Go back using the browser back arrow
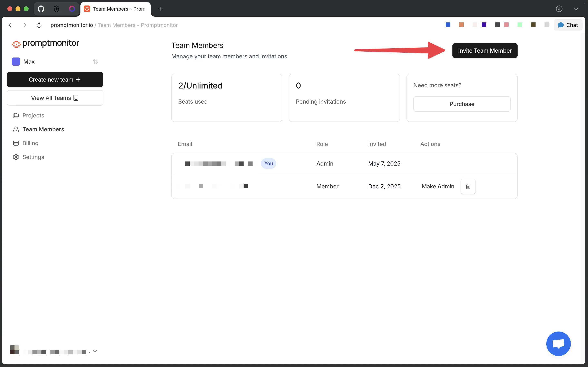The height and width of the screenshot is (367, 588). 10,25
